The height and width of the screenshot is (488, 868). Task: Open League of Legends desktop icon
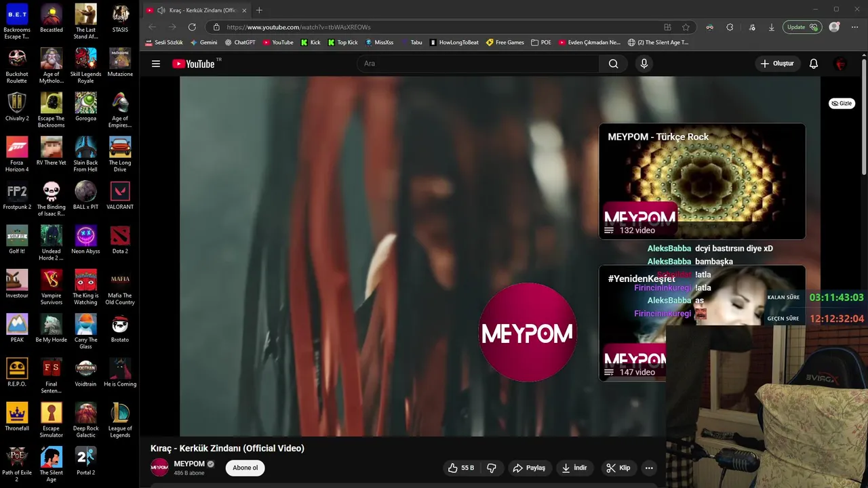click(120, 420)
